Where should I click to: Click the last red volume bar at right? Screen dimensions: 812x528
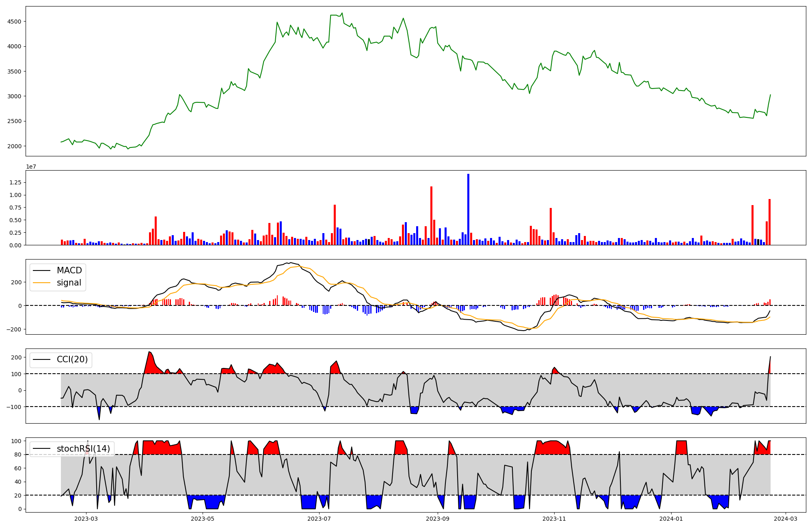point(769,222)
